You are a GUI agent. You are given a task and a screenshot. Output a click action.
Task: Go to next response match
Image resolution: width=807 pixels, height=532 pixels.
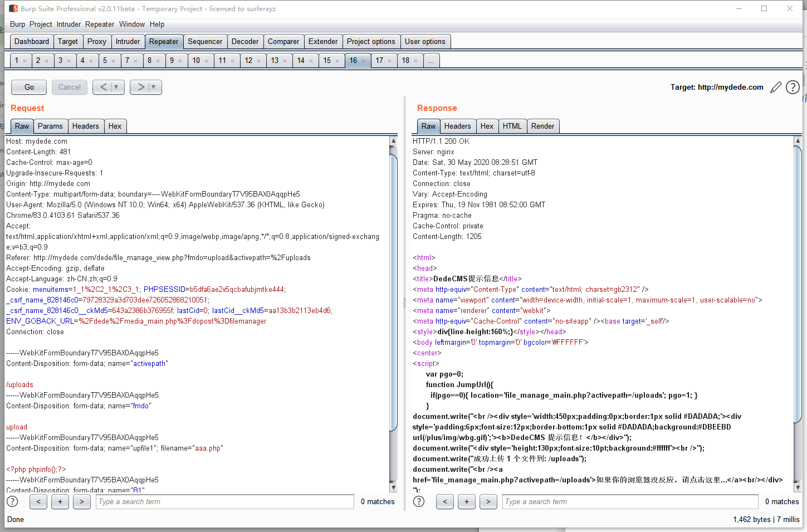click(488, 501)
